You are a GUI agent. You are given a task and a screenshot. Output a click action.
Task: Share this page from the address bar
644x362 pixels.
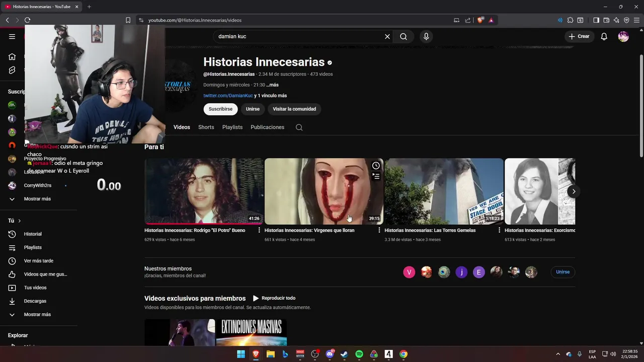(468, 20)
